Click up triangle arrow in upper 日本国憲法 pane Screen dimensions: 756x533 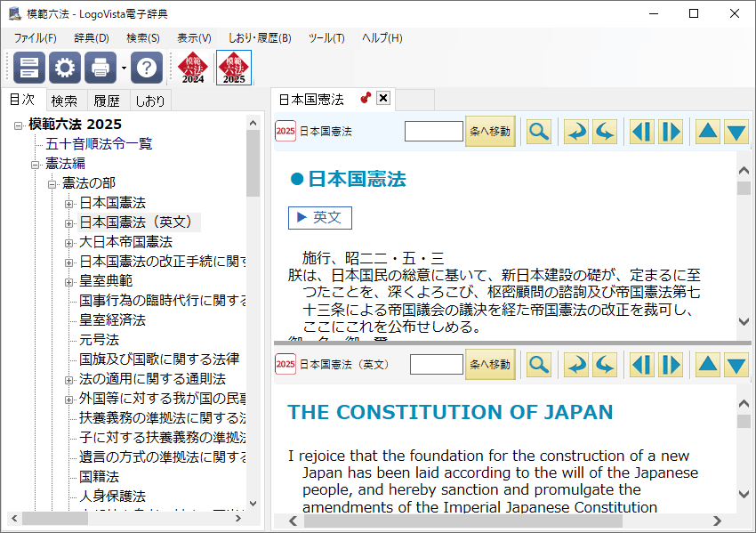pos(707,132)
